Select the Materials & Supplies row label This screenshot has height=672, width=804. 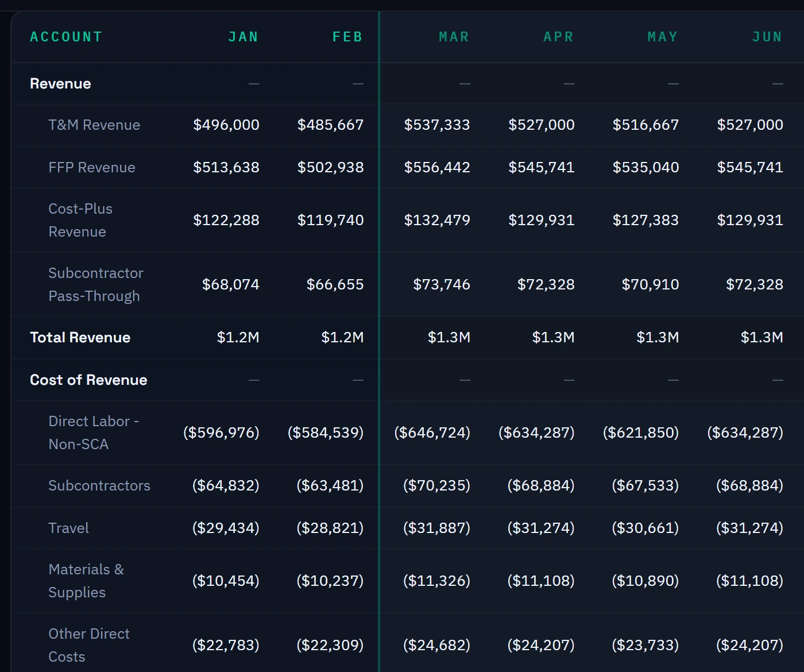[x=86, y=581]
